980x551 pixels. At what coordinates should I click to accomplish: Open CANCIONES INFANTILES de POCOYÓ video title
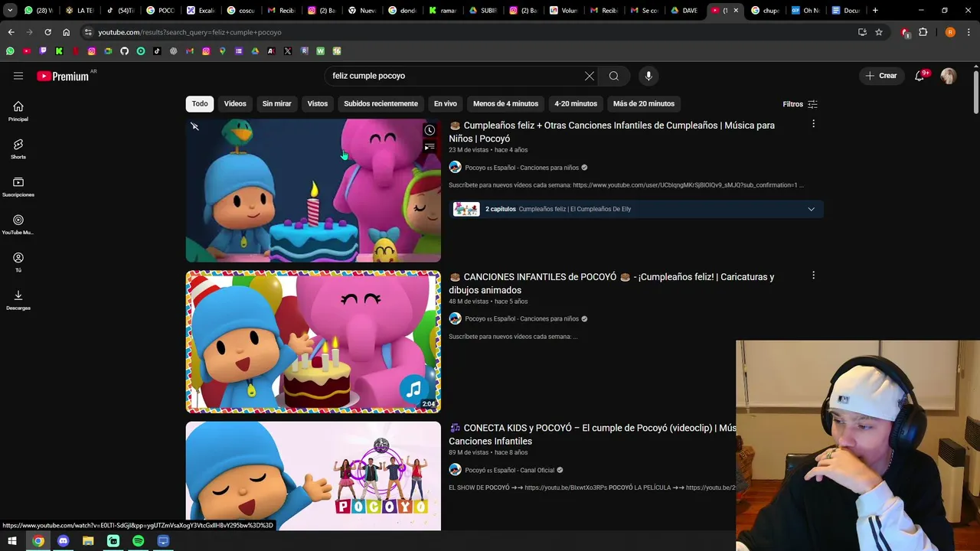point(612,283)
